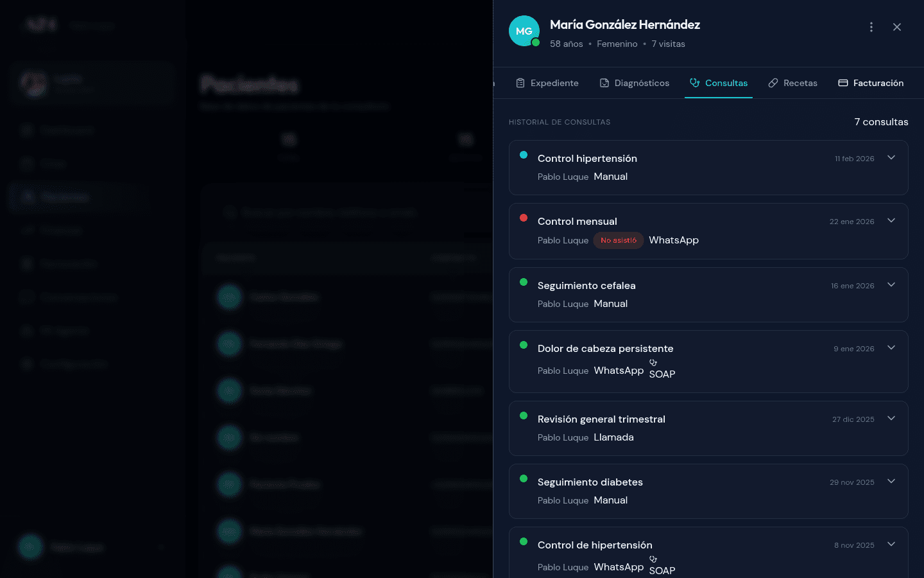
Task: Click María's MG avatar circle
Action: 524,30
